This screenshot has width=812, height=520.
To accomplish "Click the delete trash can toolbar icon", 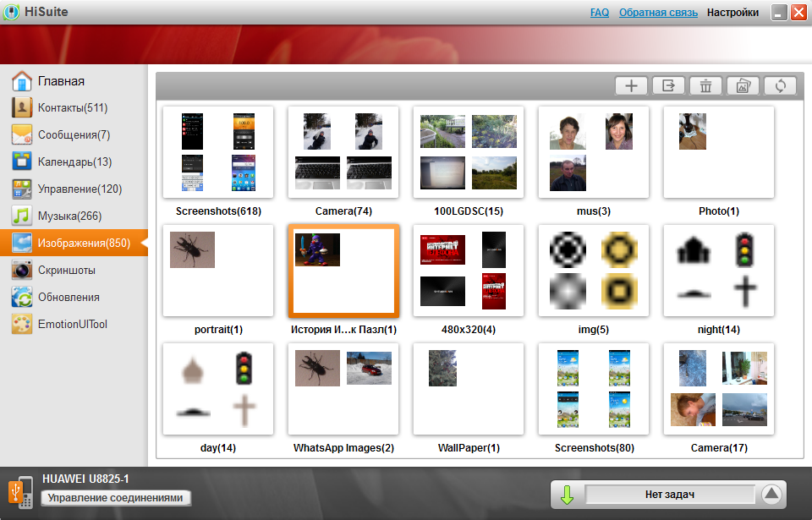I will 705,86.
